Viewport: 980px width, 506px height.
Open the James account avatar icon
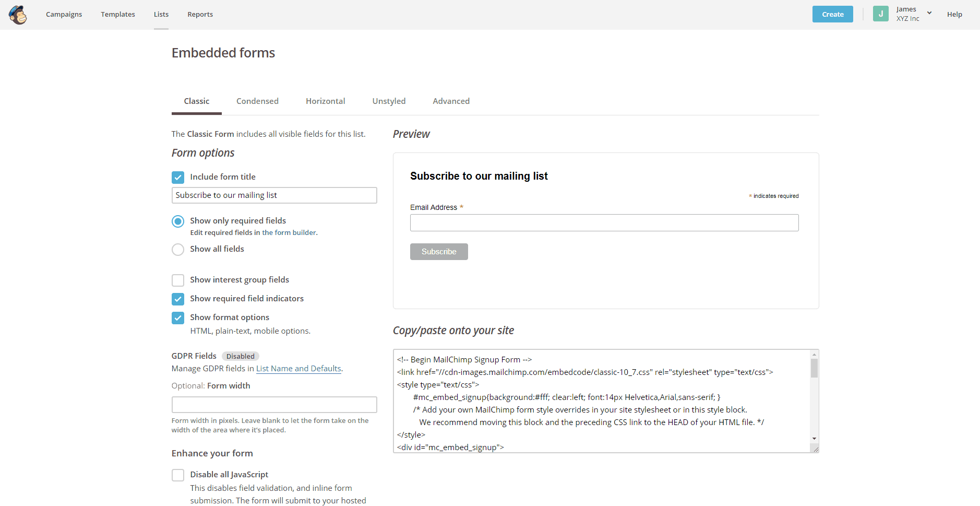(x=881, y=14)
